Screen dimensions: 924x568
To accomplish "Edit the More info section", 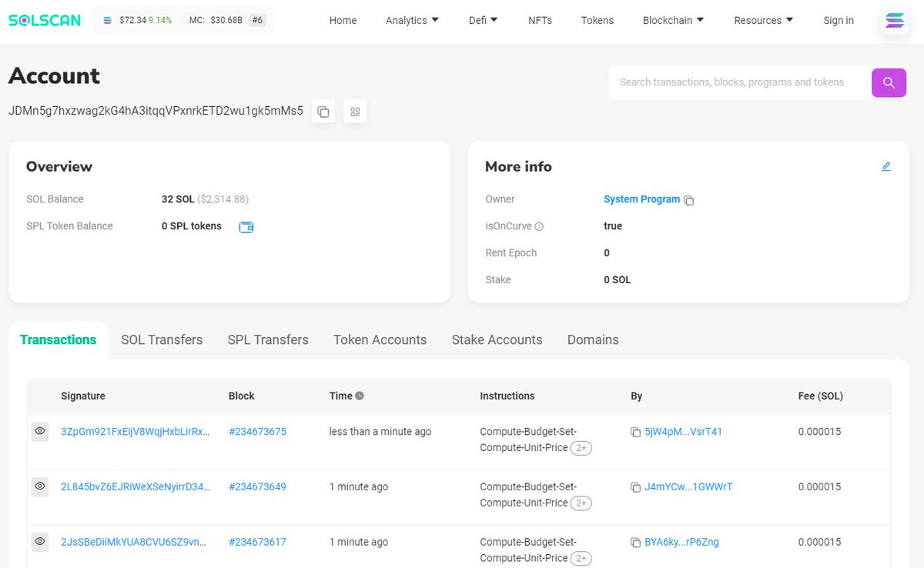I will 886,166.
